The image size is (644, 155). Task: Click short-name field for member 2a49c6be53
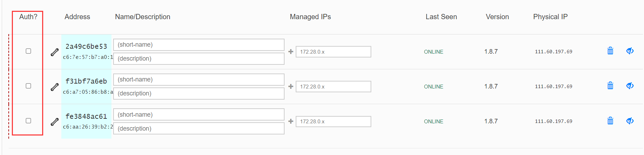pos(199,45)
